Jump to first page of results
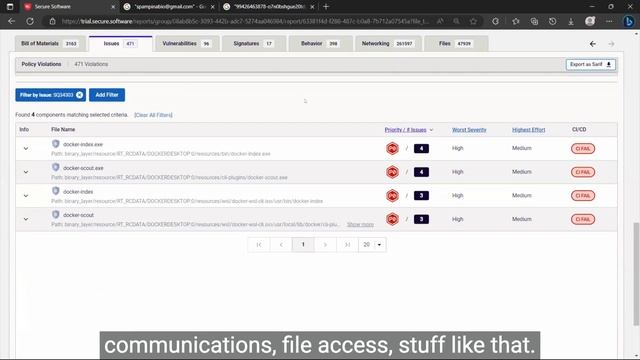Viewport: 640px width, 360px height. [x=259, y=244]
